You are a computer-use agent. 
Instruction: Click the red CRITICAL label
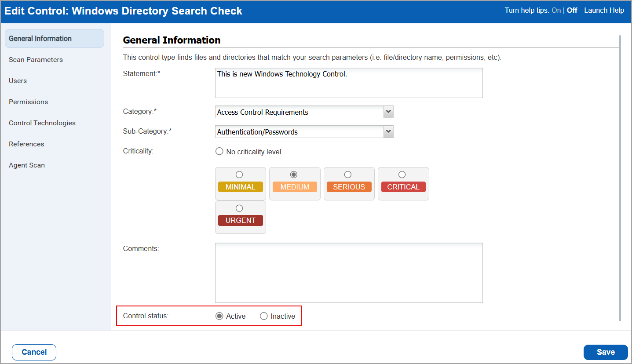coord(403,187)
